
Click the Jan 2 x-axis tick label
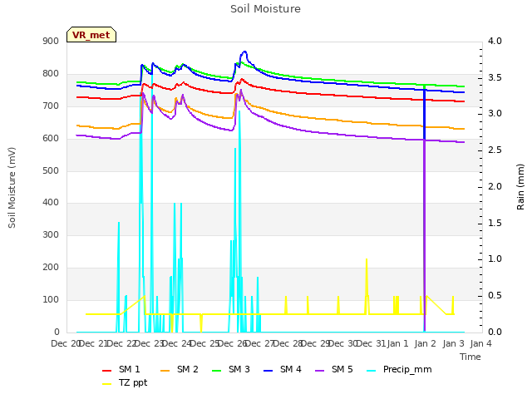pyautogui.click(x=425, y=343)
